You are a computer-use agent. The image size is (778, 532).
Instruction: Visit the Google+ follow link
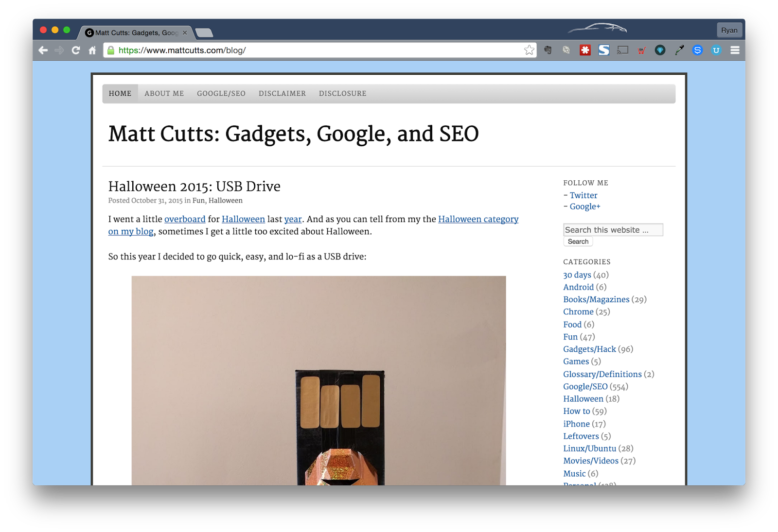pos(585,206)
